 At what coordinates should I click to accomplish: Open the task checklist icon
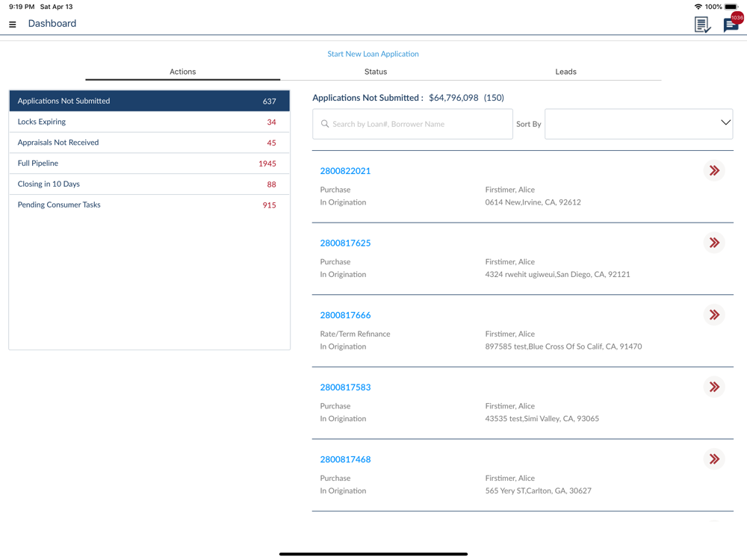702,25
